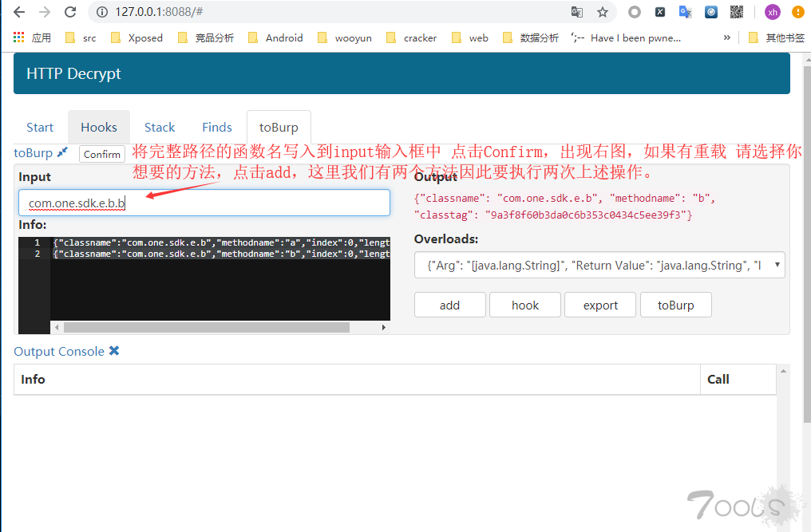Open the xh profile avatar

click(772, 12)
